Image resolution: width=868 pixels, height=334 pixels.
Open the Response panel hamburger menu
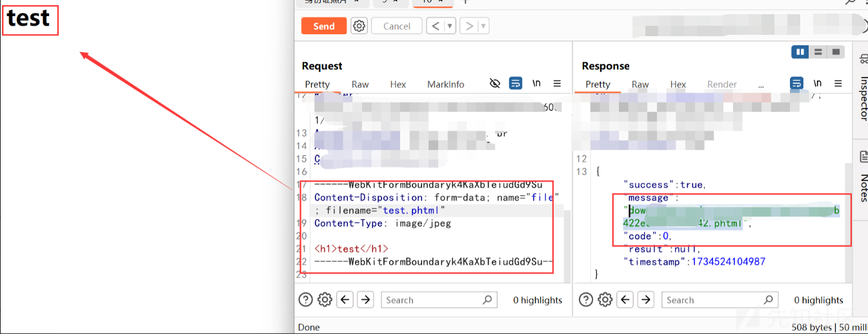point(838,83)
